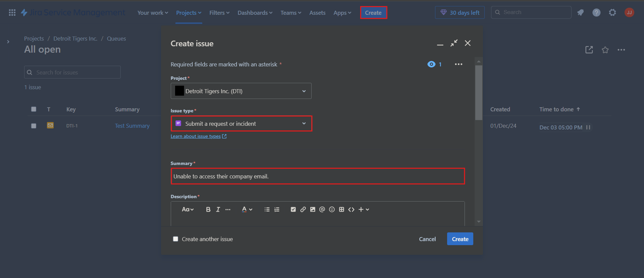This screenshot has height=278, width=644.
Task: Go to Queues breadcrumb
Action: pos(116,39)
